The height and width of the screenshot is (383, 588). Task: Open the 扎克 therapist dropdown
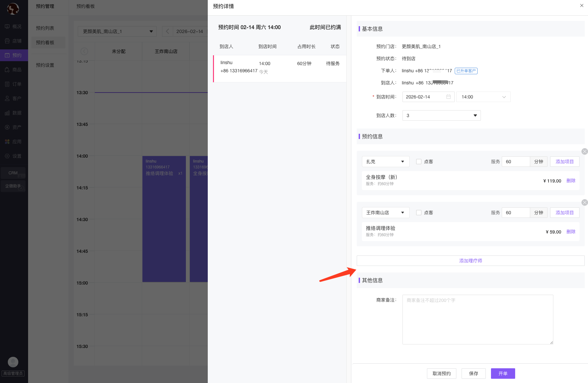click(385, 162)
